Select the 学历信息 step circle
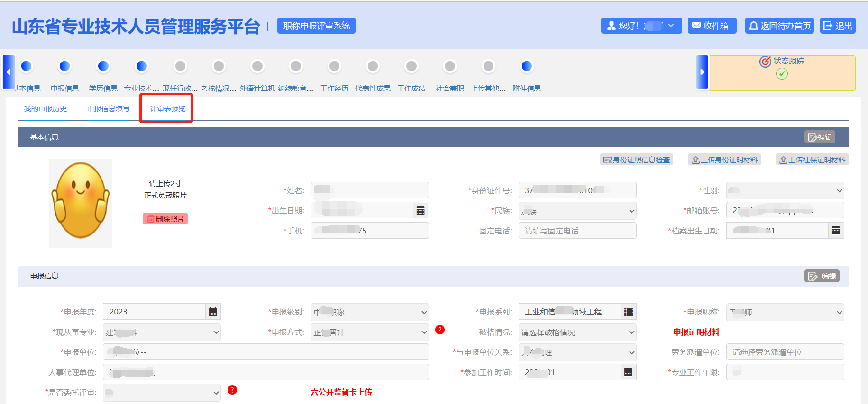Viewport: 868px width, 404px height. click(x=103, y=66)
